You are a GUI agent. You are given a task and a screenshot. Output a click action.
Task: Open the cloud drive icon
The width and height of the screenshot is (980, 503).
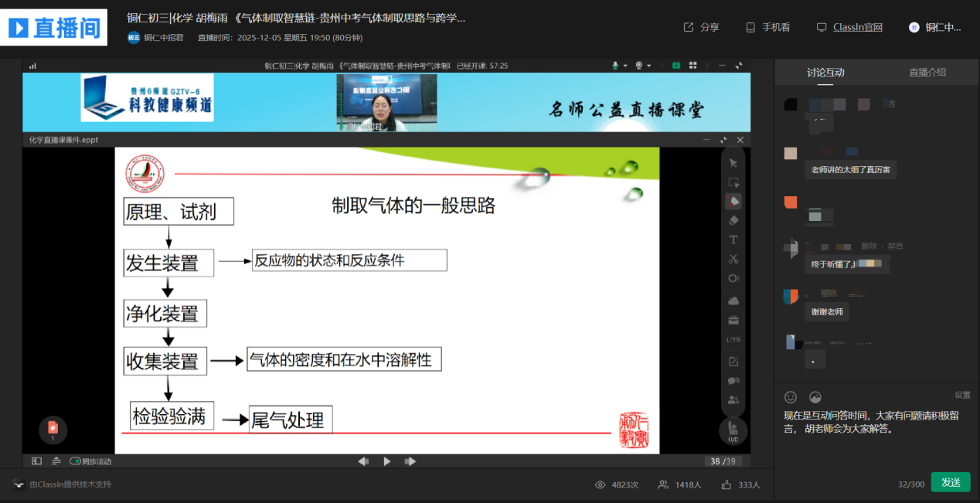point(733,301)
